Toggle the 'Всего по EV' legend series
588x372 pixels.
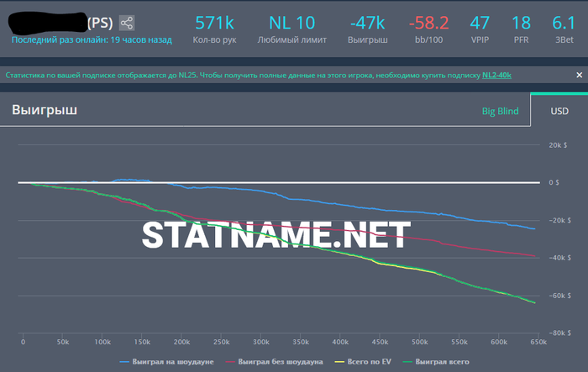(363, 362)
